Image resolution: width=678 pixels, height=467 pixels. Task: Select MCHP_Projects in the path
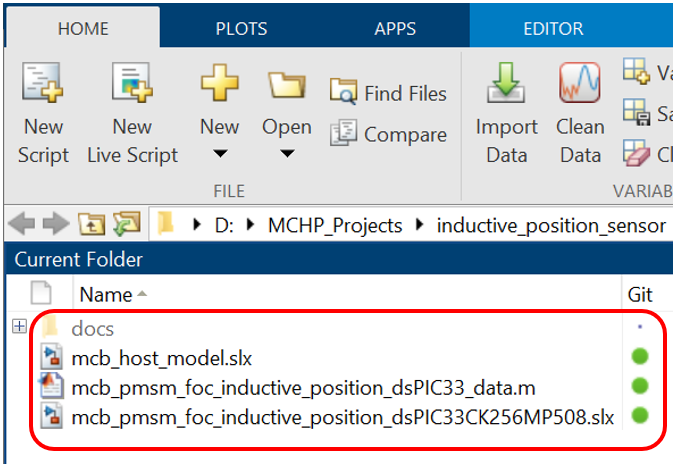pyautogui.click(x=335, y=226)
